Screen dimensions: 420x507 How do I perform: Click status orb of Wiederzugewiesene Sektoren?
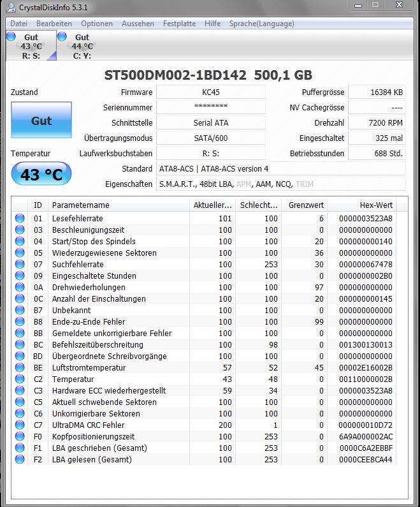(20, 253)
